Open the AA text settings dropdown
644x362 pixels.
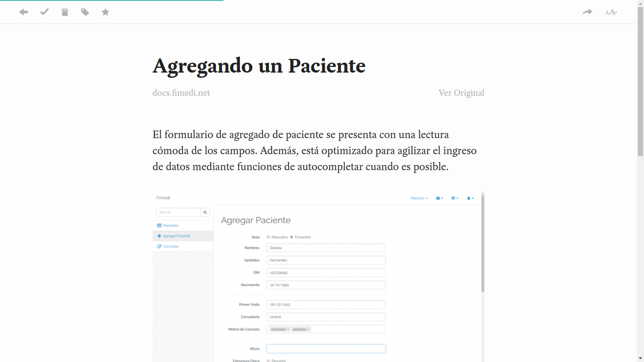[611, 12]
